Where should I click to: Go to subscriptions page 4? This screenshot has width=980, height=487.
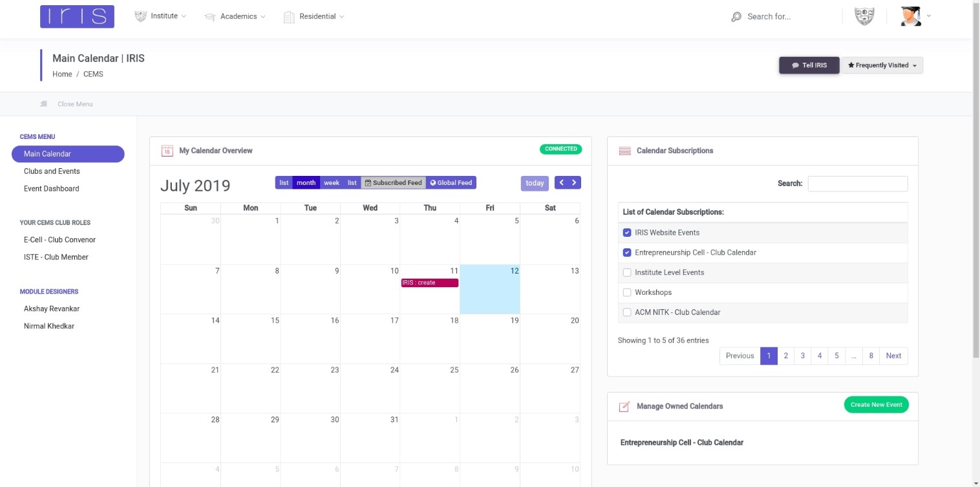(820, 356)
